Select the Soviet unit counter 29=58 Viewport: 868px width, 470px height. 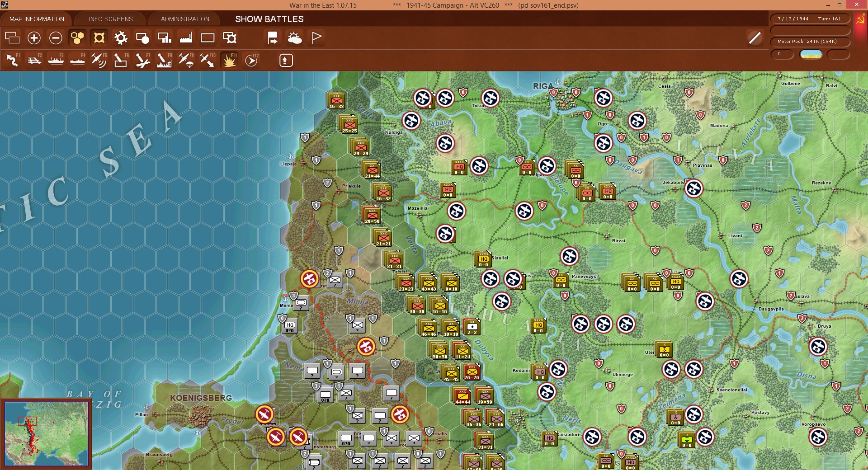click(x=372, y=215)
